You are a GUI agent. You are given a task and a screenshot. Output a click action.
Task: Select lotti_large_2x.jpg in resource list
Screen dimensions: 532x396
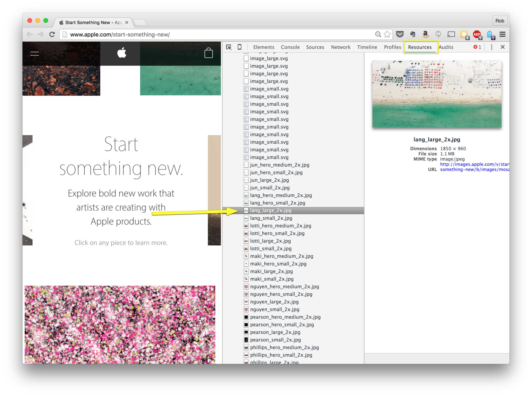270,241
